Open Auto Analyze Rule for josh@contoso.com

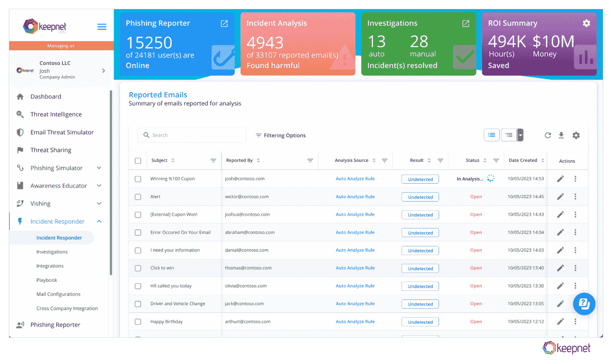tap(355, 179)
